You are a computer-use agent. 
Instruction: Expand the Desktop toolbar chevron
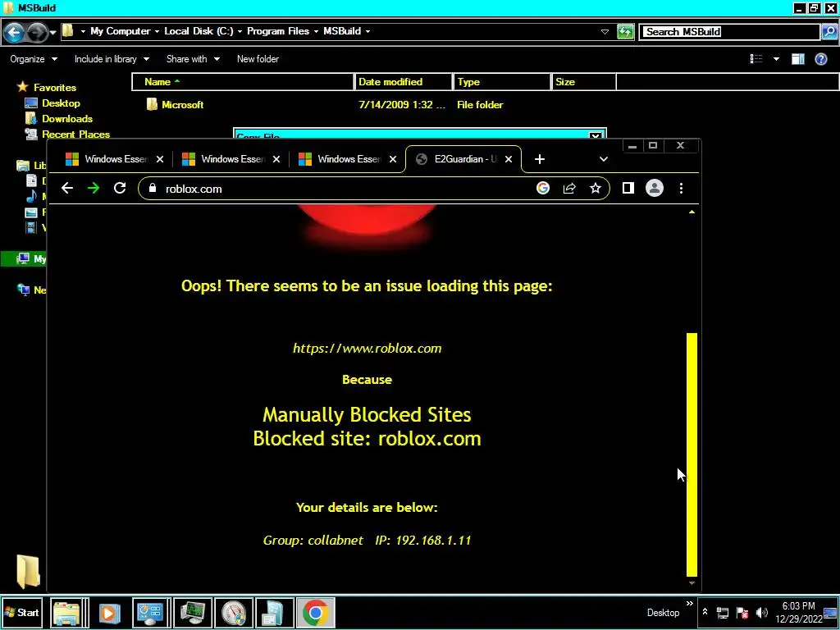coord(689,604)
